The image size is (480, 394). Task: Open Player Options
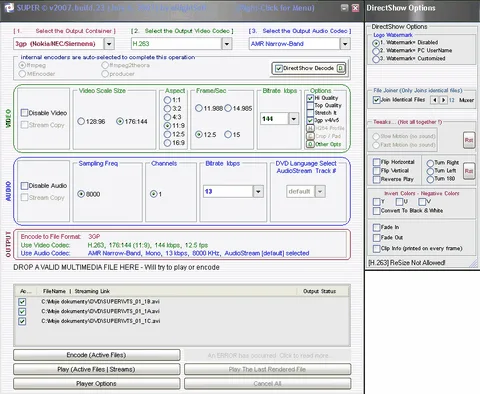[97, 384]
